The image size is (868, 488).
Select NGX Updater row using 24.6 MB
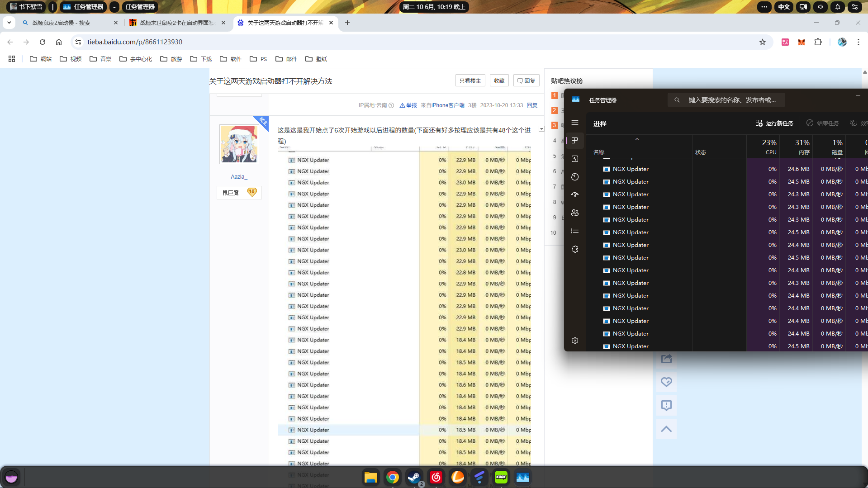727,169
